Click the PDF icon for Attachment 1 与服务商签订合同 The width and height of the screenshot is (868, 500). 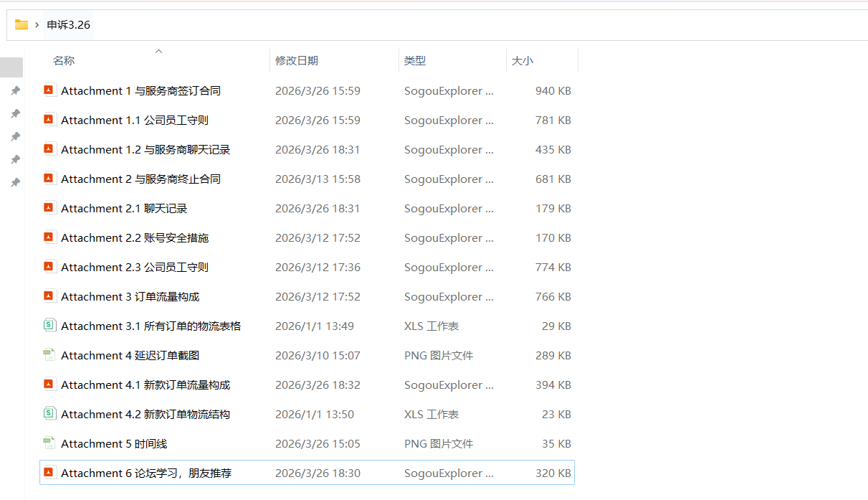point(49,90)
